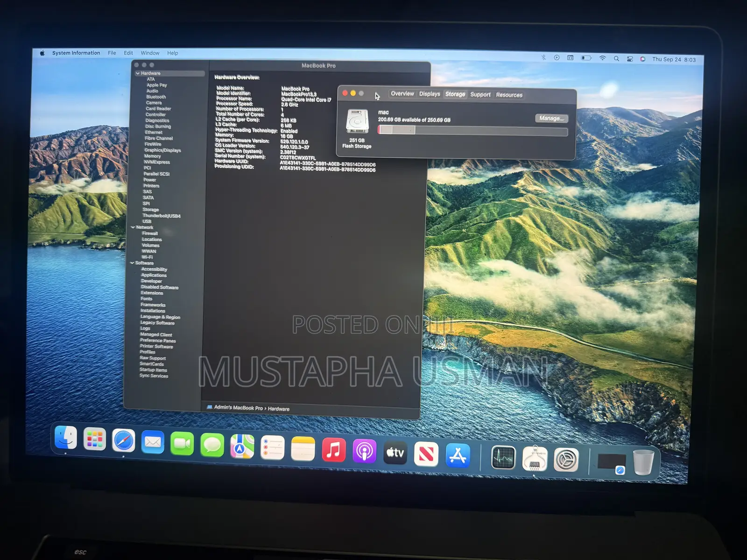Collapse the Network section in sidebar
Image resolution: width=747 pixels, height=560 pixels.
tap(133, 227)
